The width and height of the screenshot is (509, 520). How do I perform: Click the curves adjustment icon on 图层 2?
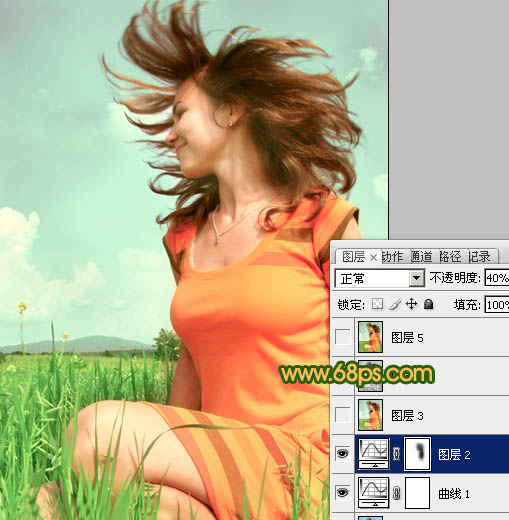point(374,454)
